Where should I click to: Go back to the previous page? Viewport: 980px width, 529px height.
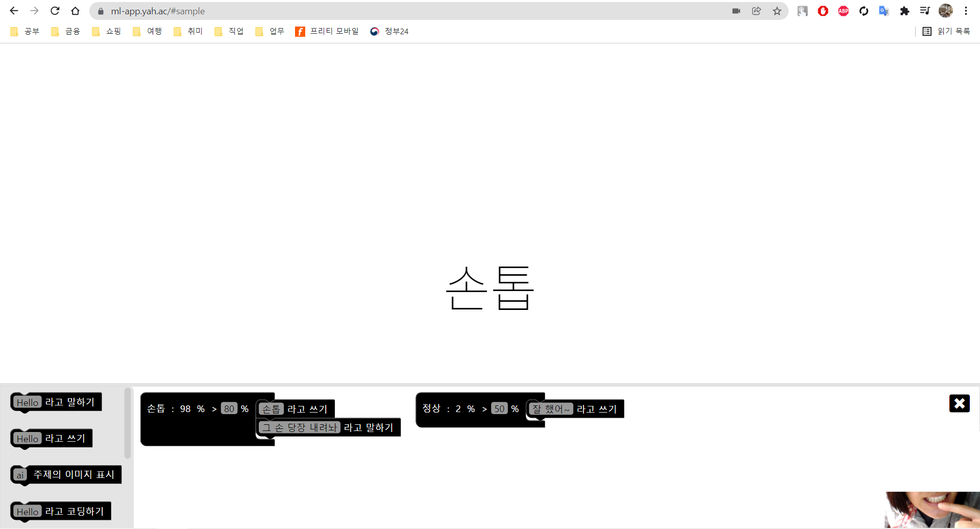coord(14,11)
